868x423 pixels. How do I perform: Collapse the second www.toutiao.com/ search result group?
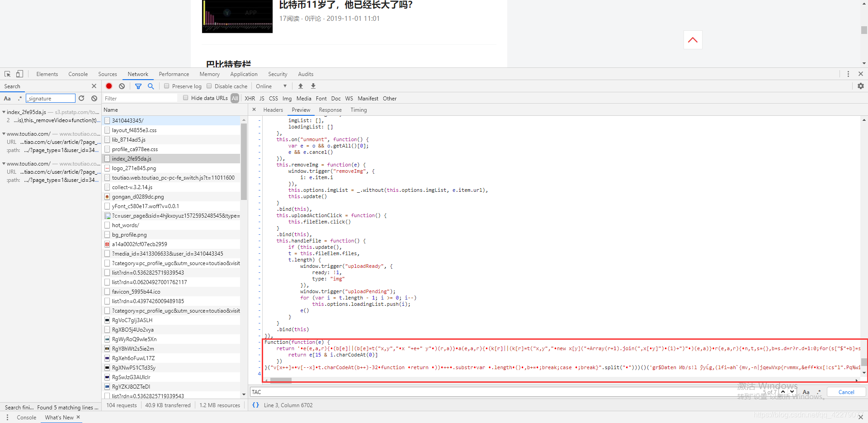[4, 163]
